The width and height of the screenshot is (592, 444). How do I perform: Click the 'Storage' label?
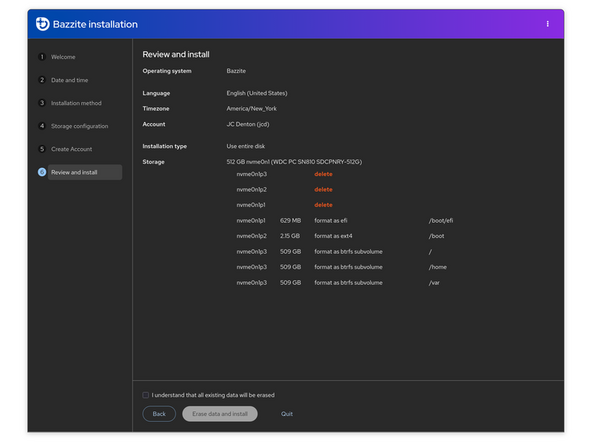(x=153, y=162)
